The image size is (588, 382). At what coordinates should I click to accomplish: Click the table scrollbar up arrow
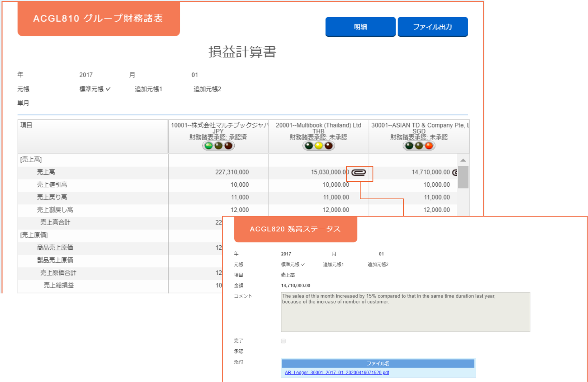(463, 160)
